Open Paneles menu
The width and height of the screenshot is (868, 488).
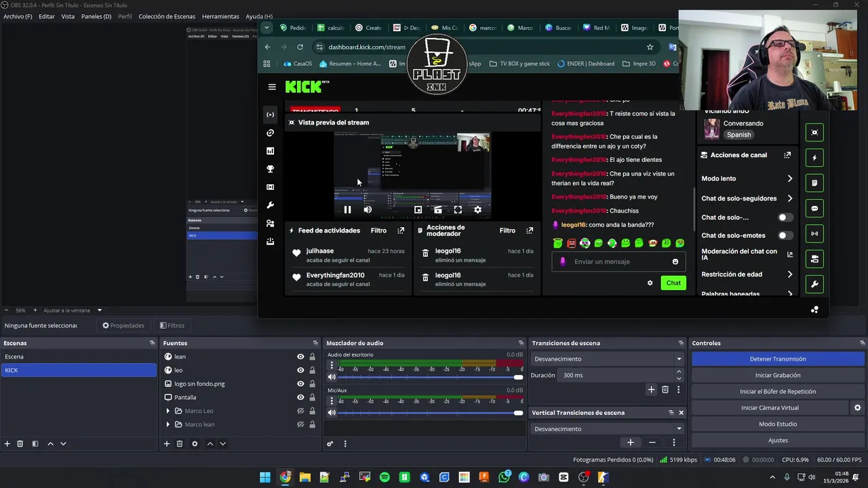click(96, 16)
